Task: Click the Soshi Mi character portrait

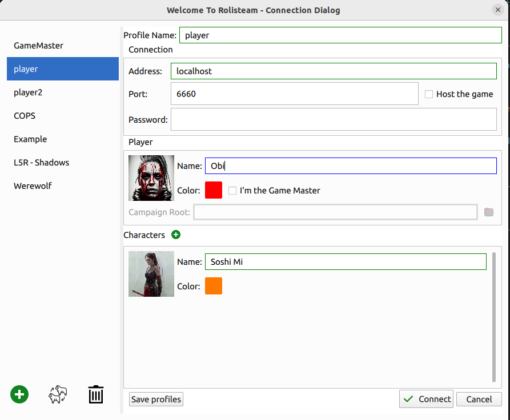Action: tap(151, 274)
